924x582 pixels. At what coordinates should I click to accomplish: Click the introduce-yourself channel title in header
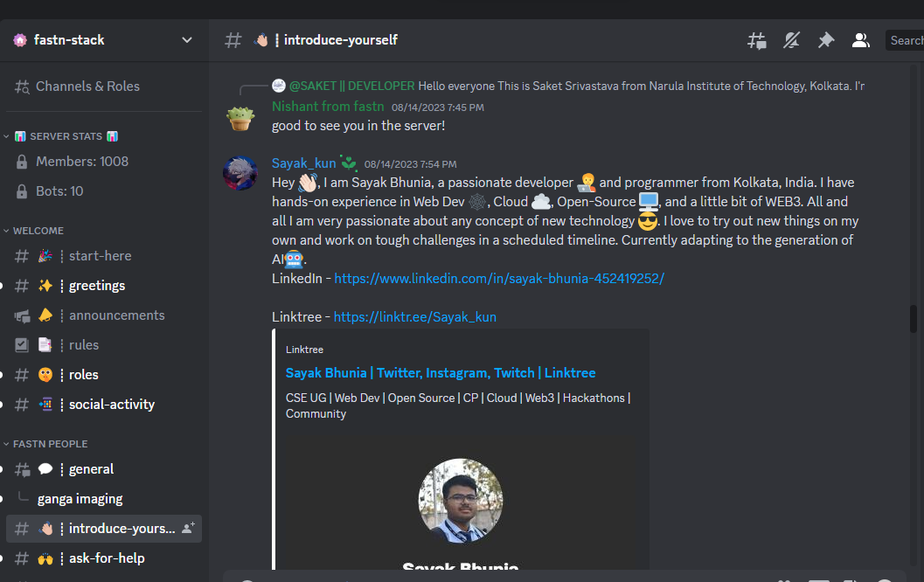(341, 40)
